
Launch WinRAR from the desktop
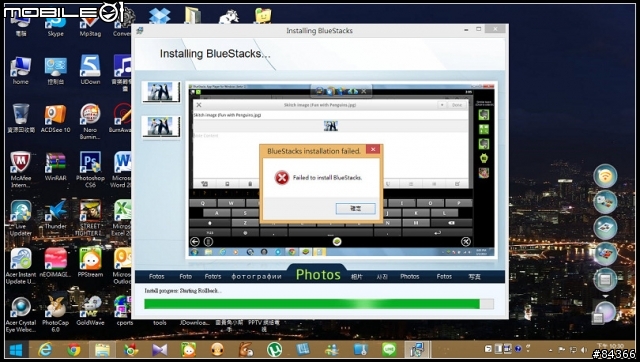56,167
